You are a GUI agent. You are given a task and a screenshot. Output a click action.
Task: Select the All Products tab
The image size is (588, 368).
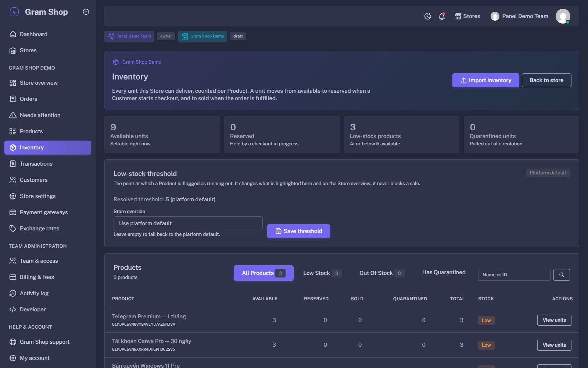(x=263, y=273)
